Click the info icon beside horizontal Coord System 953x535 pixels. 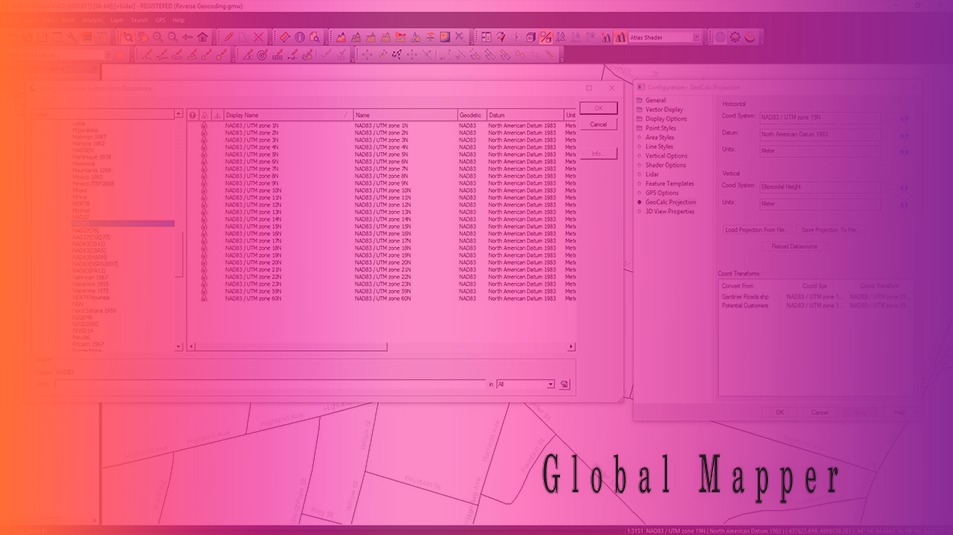click(x=904, y=119)
